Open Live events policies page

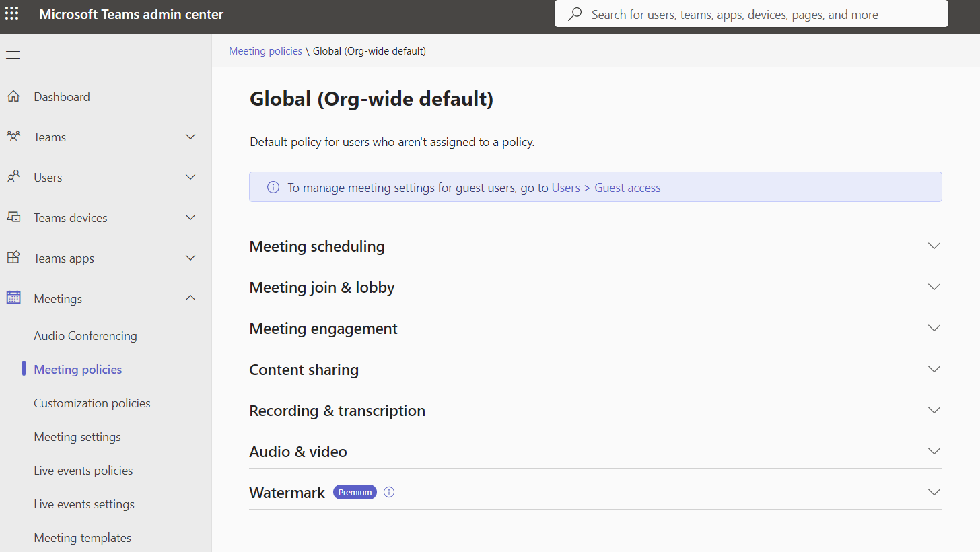83,471
